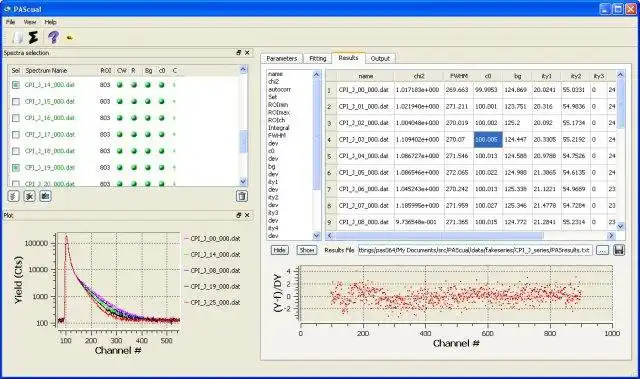Screen dimensions: 640x379
Task: Undock the Plot panel
Action: [239, 215]
